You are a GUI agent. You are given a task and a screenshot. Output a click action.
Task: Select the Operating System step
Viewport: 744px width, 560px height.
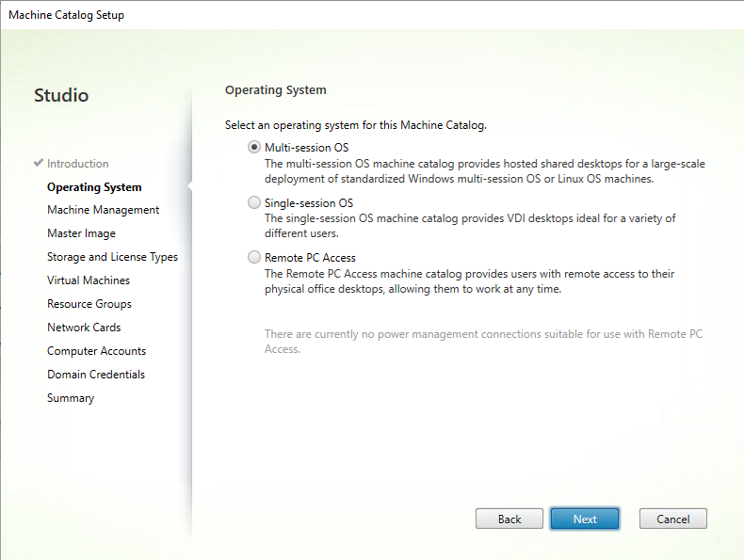[94, 187]
